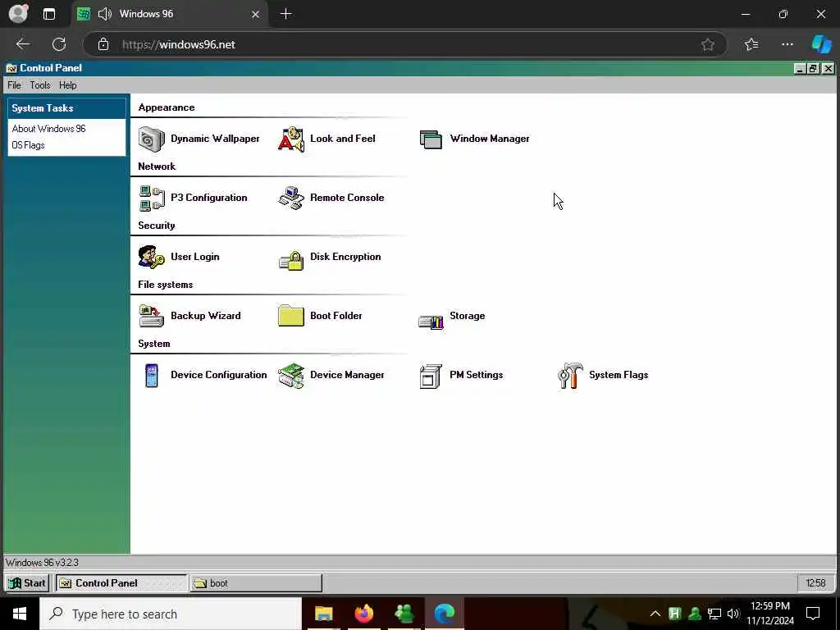
Task: Open the Windows volume control
Action: [x=733, y=614]
